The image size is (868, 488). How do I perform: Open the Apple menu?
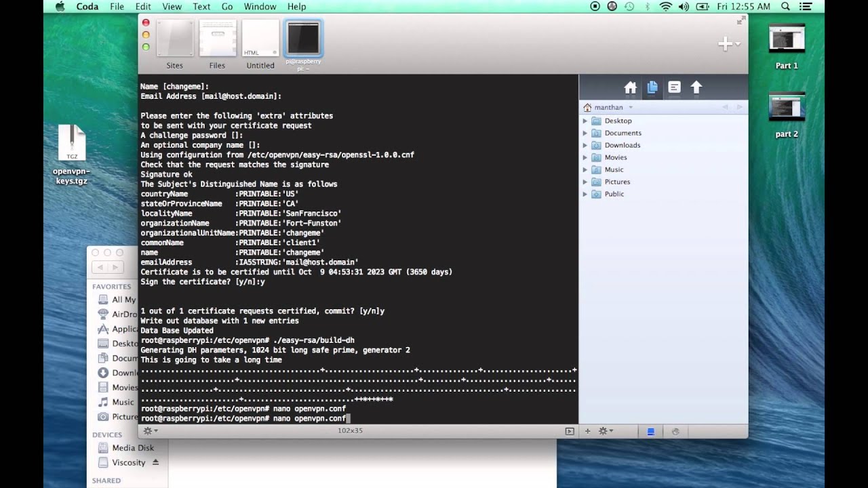pyautogui.click(x=60, y=7)
